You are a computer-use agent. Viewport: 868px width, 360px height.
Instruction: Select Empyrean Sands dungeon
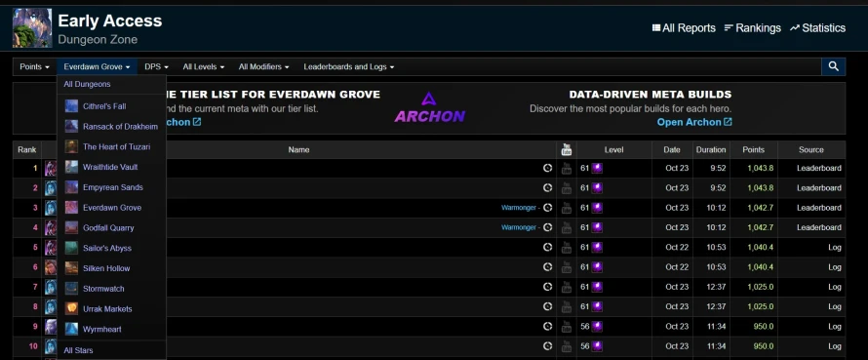tap(113, 187)
